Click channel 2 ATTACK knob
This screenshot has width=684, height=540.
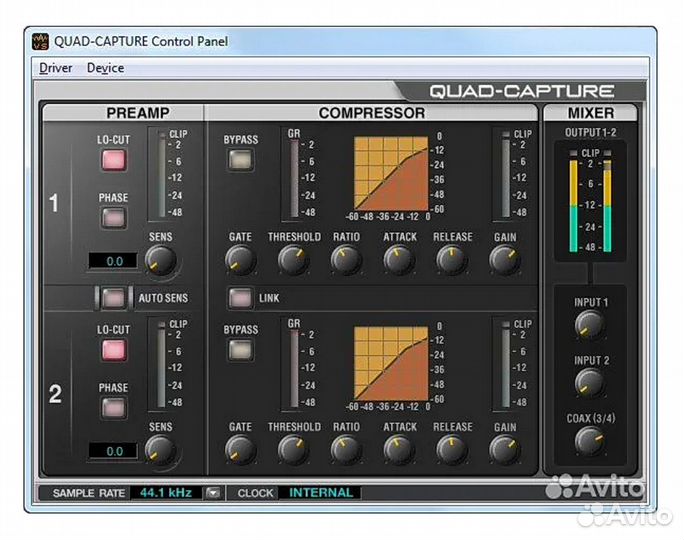click(399, 450)
